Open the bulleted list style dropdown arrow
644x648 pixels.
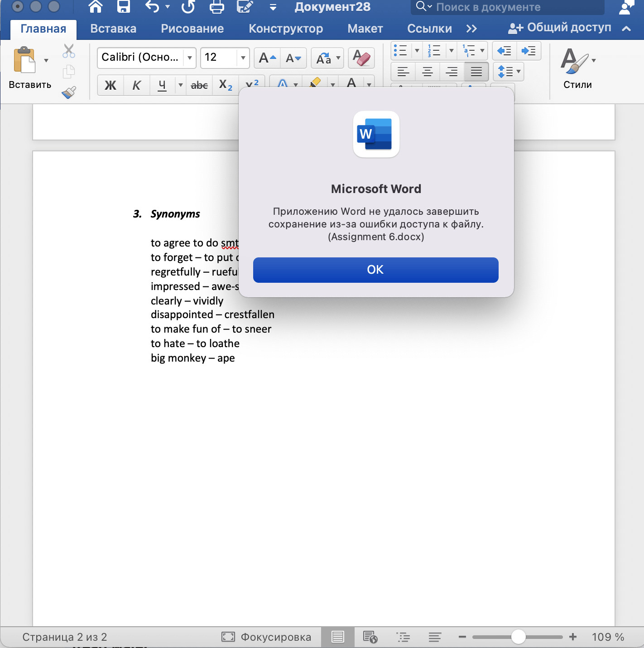click(417, 51)
